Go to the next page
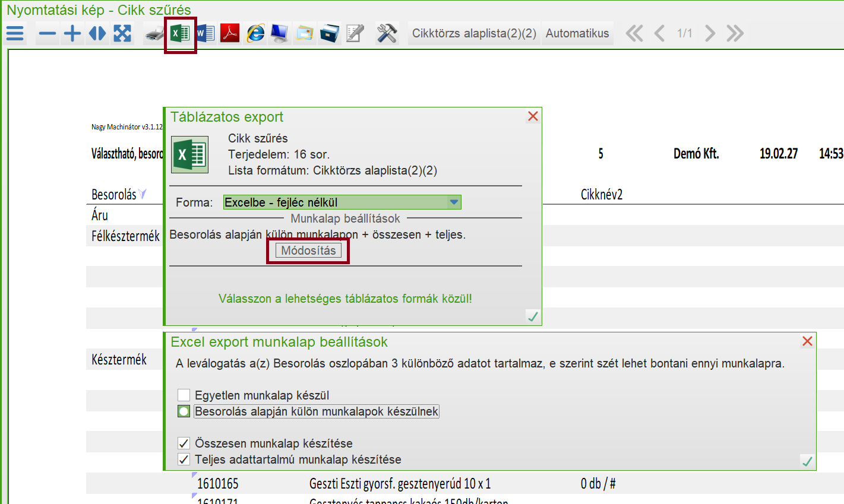844x504 pixels. coord(710,33)
